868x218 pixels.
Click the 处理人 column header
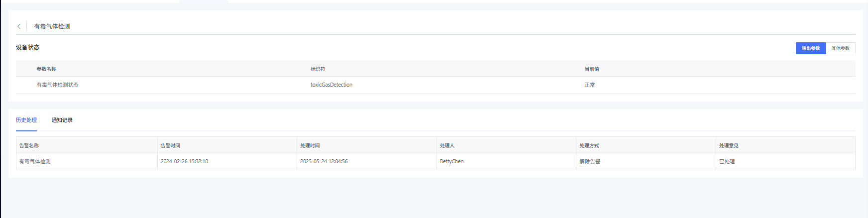(x=447, y=146)
